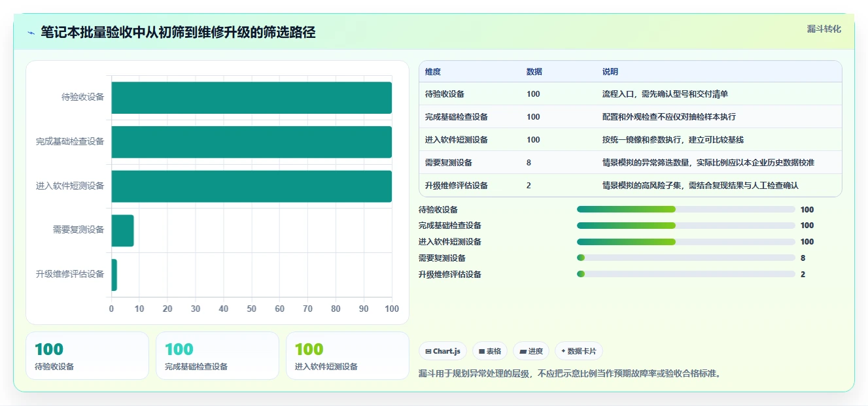Click the 数据卡片 chip
Viewport: 868px width, 406px height.
click(x=579, y=351)
